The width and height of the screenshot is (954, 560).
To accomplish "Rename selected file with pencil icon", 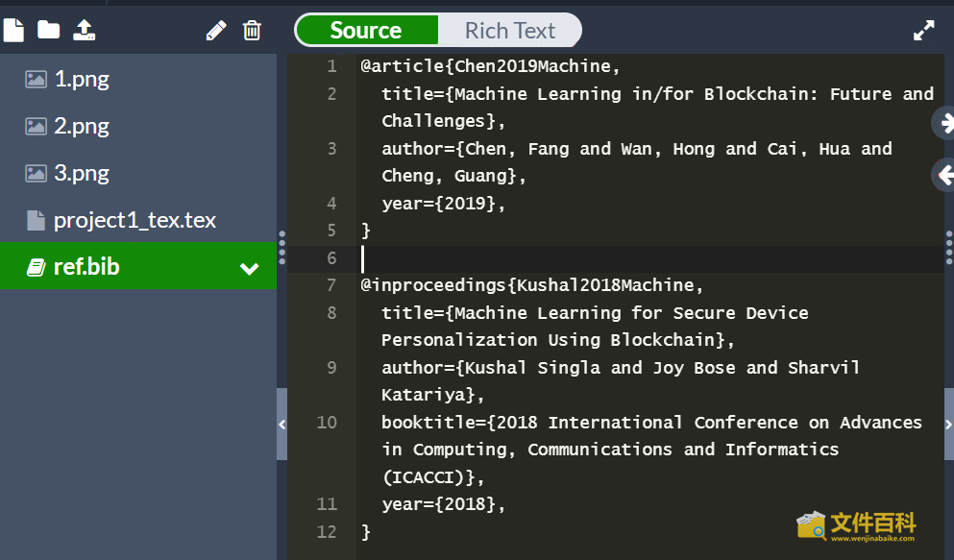I will click(x=216, y=31).
